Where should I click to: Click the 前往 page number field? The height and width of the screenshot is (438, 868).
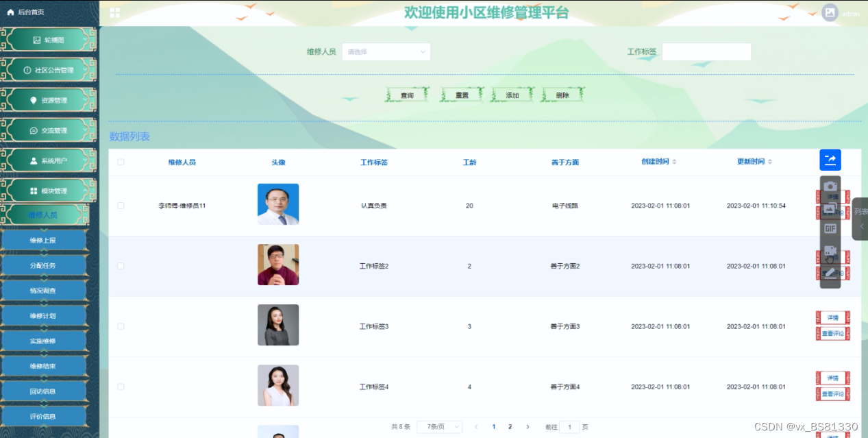point(569,426)
